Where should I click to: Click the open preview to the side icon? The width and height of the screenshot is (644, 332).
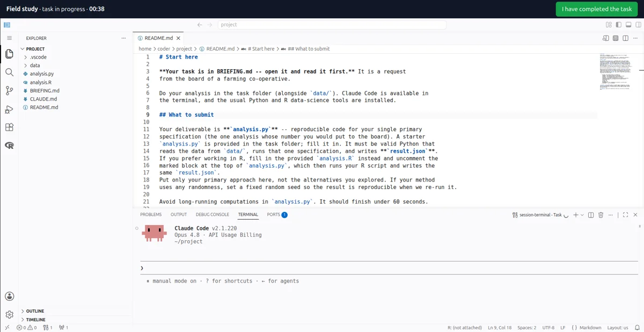tap(606, 38)
